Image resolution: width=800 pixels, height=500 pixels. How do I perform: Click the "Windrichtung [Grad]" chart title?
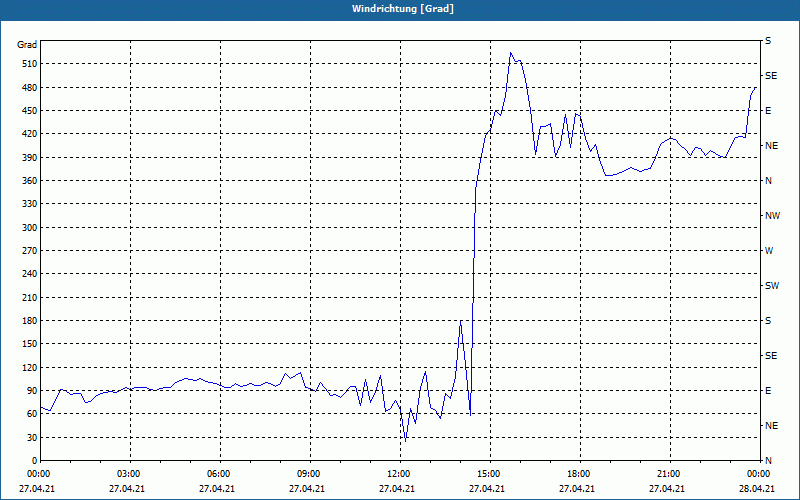pyautogui.click(x=403, y=9)
